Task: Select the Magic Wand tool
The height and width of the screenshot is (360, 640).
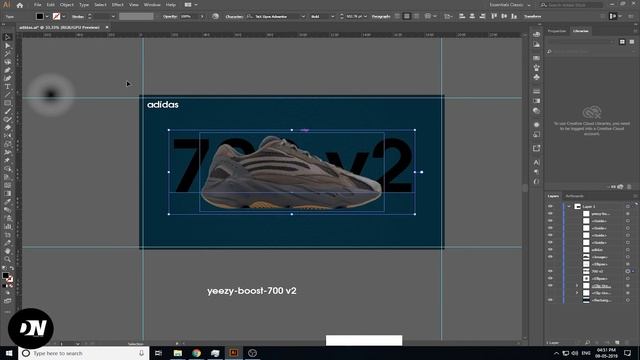Action: tap(7, 53)
